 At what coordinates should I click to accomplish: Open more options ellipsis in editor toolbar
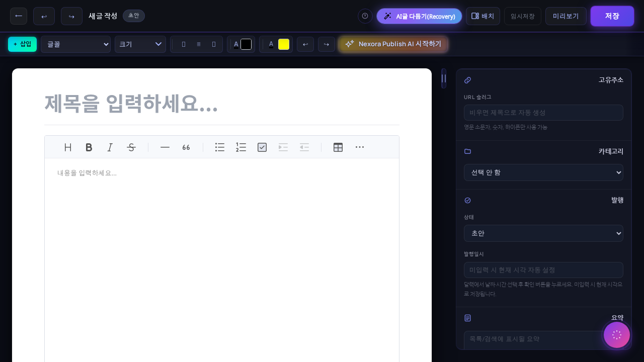pos(360,147)
